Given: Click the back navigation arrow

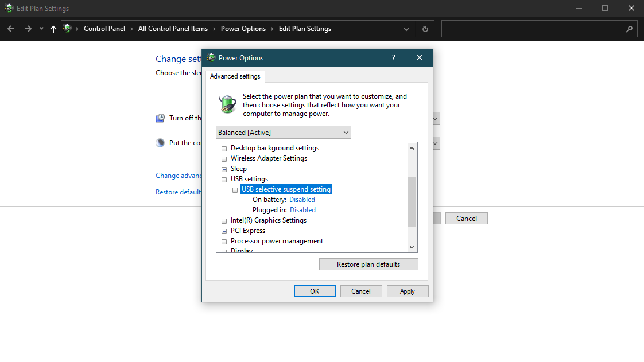Looking at the screenshot, I should [10, 28].
